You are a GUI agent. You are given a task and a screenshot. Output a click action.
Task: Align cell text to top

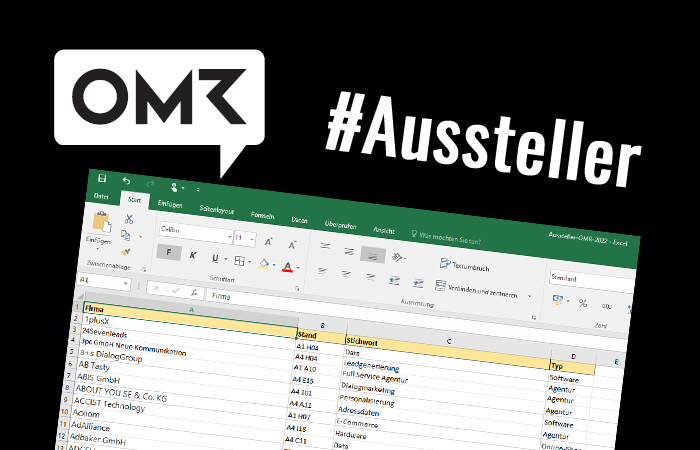coord(325,246)
